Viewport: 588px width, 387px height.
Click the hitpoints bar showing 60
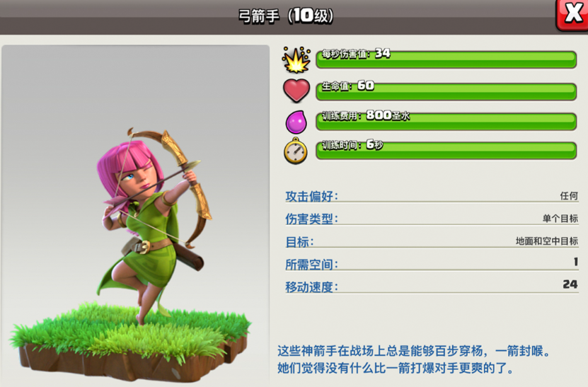[x=446, y=91]
